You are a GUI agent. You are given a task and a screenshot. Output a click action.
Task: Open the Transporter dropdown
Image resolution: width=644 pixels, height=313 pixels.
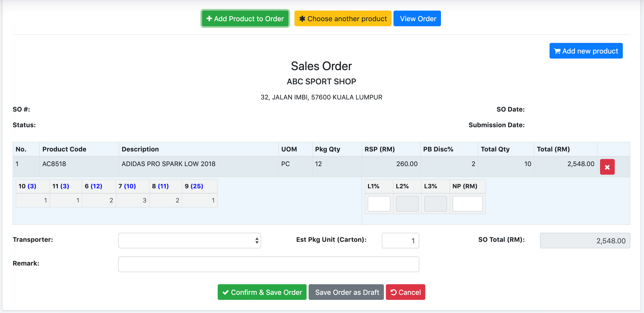point(189,241)
